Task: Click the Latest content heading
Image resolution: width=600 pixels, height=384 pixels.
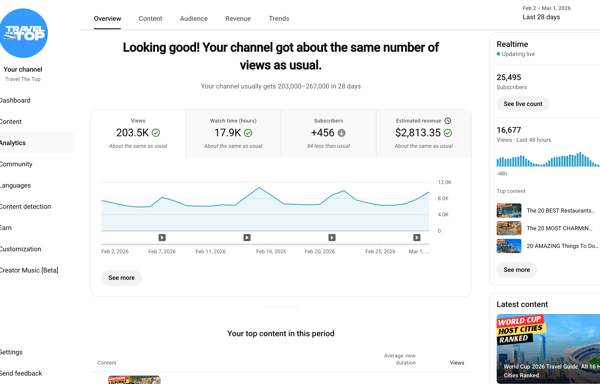Action: [x=522, y=304]
